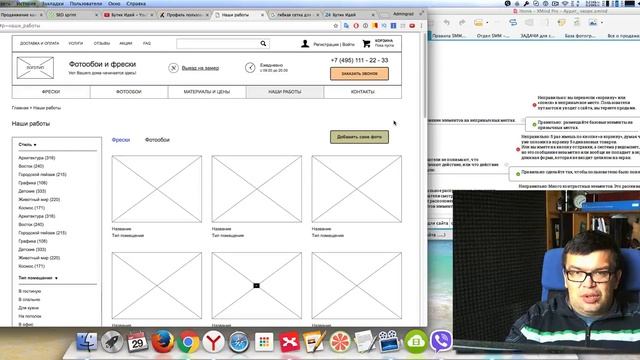Switch to the SEO sprint browser tab

click(x=73, y=15)
